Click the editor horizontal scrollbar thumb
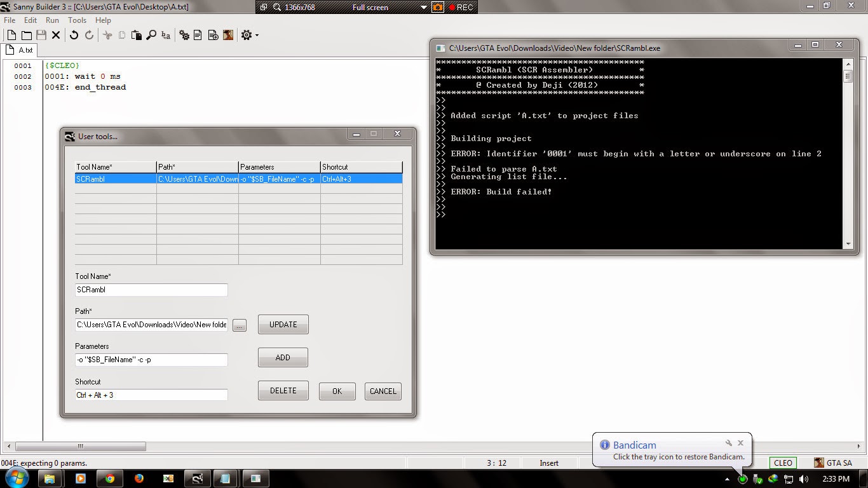This screenshot has width=868, height=488. (x=81, y=447)
